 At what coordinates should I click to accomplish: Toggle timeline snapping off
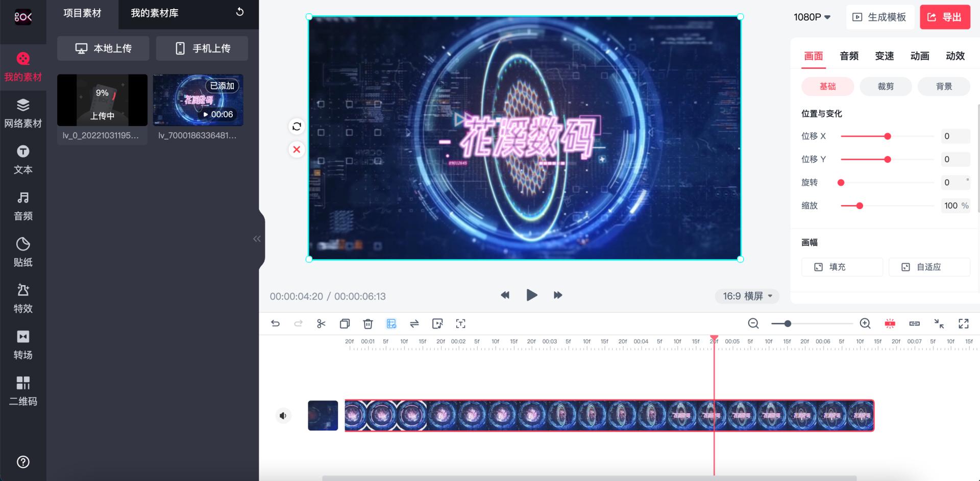(890, 323)
